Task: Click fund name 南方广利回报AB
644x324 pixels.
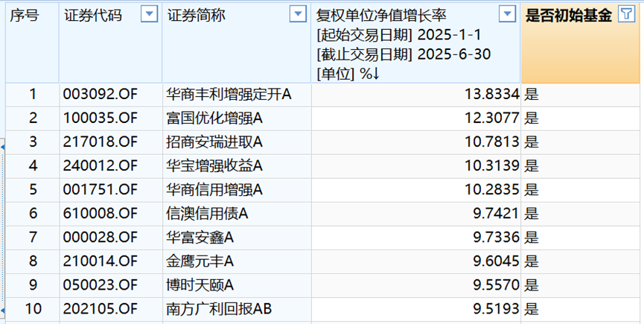Action: [219, 309]
